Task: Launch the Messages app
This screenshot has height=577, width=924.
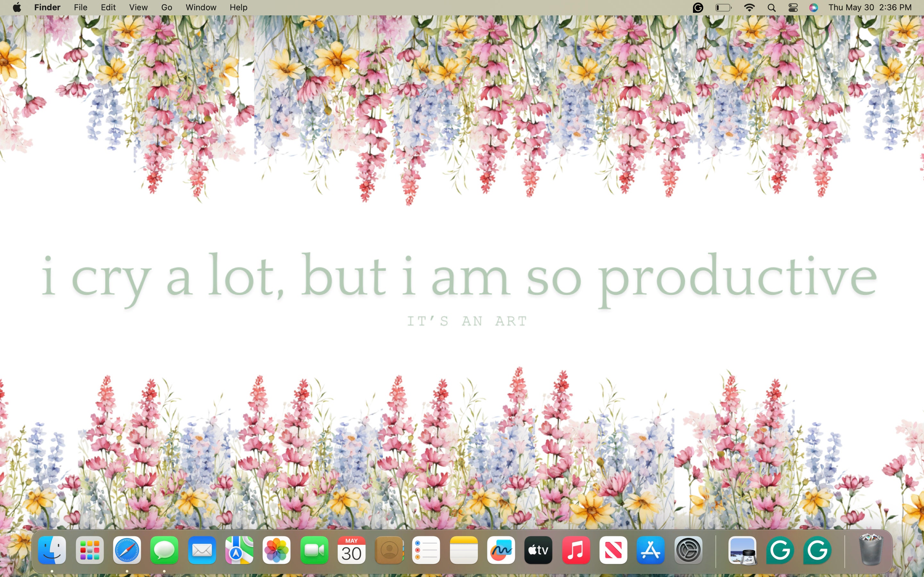Action: [x=164, y=549]
